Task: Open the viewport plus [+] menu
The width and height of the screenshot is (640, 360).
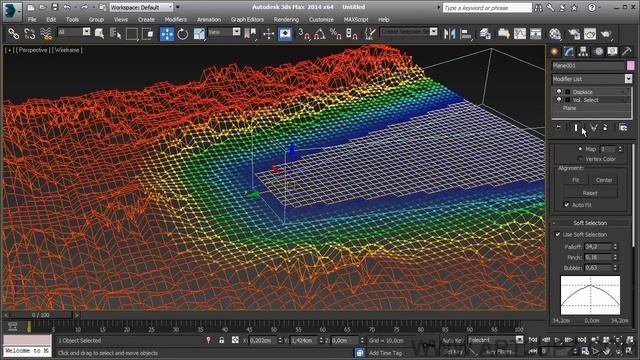Action: pyautogui.click(x=9, y=50)
